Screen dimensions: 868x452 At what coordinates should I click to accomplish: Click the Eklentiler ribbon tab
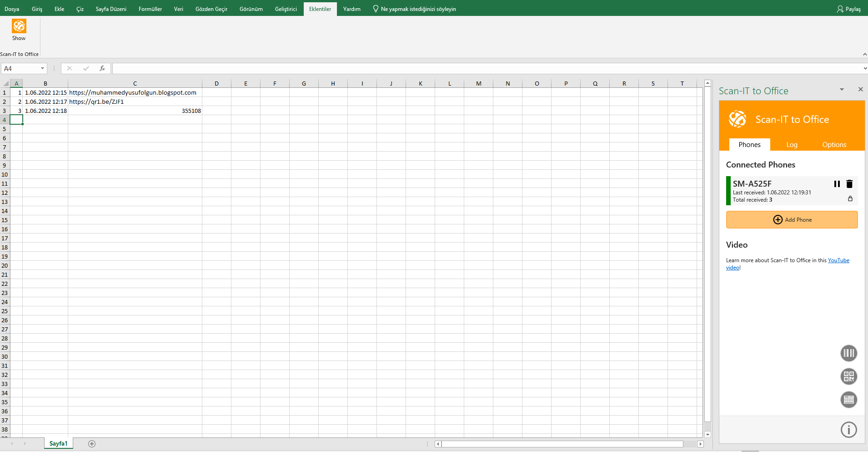pos(320,9)
